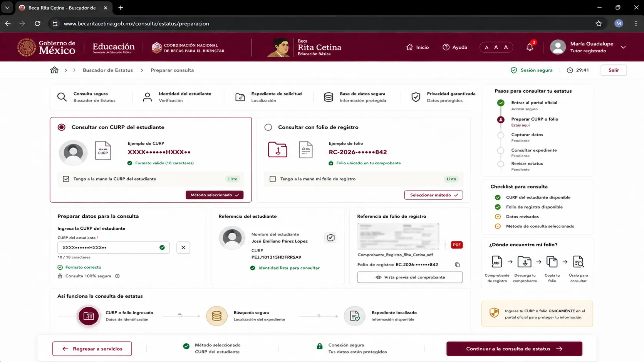Click 'José Emiliano Pérez López' student name
Image resolution: width=644 pixels, height=362 pixels.
pyautogui.click(x=279, y=241)
